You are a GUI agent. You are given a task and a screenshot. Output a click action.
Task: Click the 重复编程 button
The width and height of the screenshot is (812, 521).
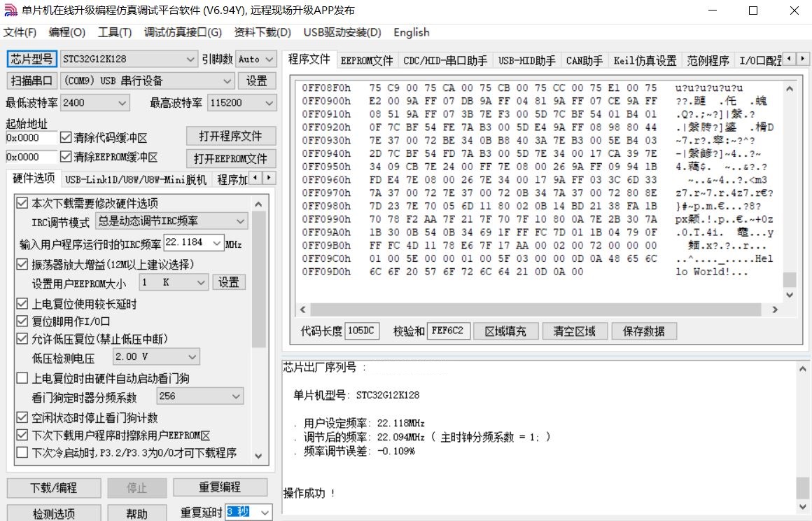coord(220,487)
